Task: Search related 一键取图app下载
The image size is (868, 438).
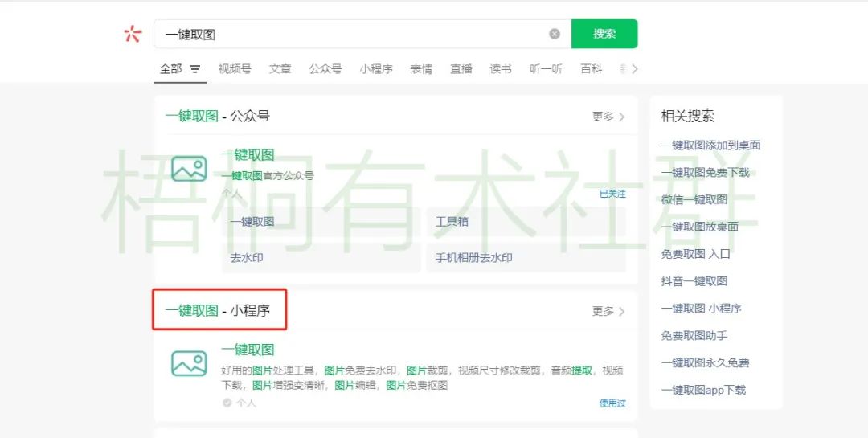Action: coord(703,390)
